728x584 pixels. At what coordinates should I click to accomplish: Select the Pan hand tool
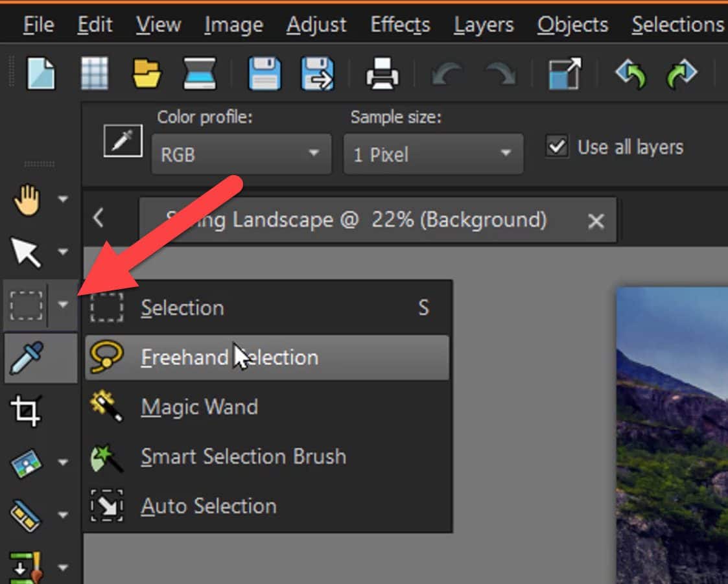point(27,200)
